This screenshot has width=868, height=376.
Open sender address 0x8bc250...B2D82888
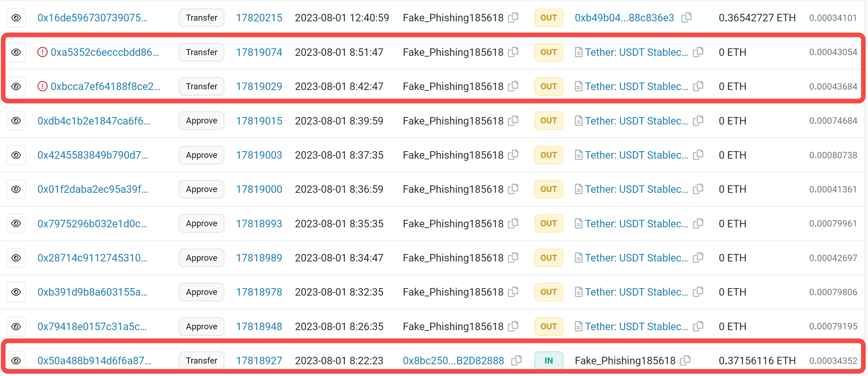tap(453, 361)
